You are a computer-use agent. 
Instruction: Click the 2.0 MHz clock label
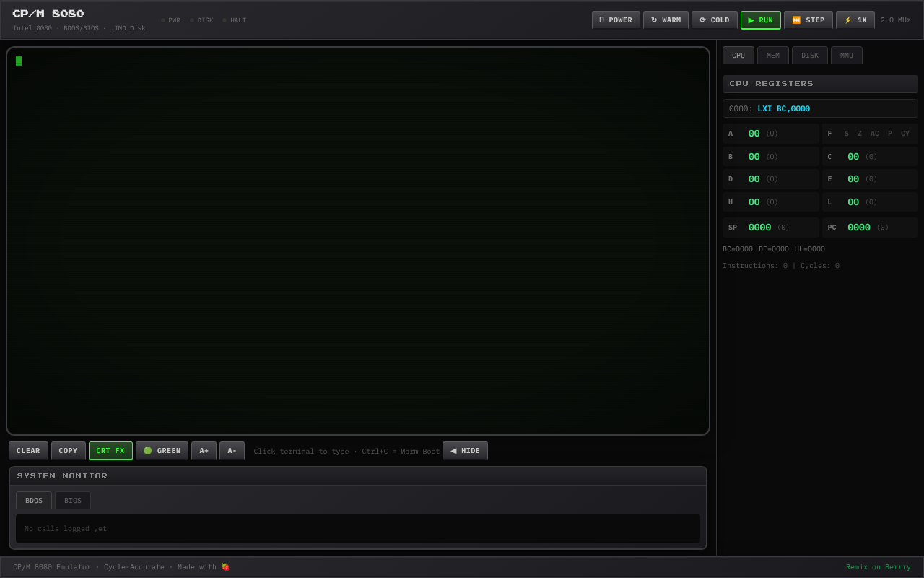click(x=896, y=20)
